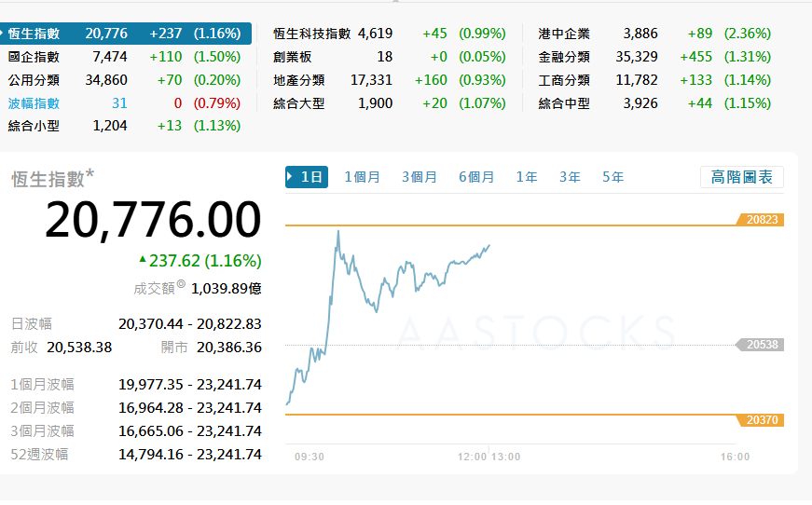This screenshot has width=812, height=505.
Task: Show the 6個月 chart range
Action: tap(476, 177)
